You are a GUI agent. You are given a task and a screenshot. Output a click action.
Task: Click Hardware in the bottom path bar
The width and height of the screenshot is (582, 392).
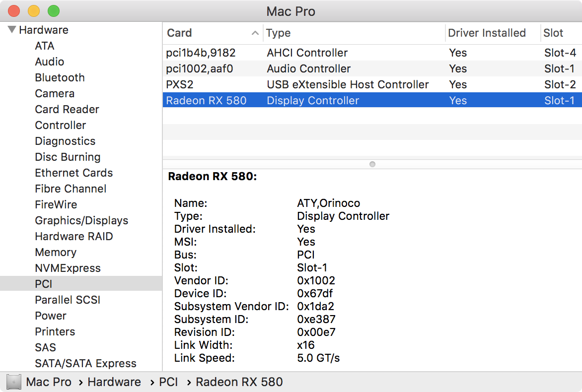pyautogui.click(x=114, y=382)
